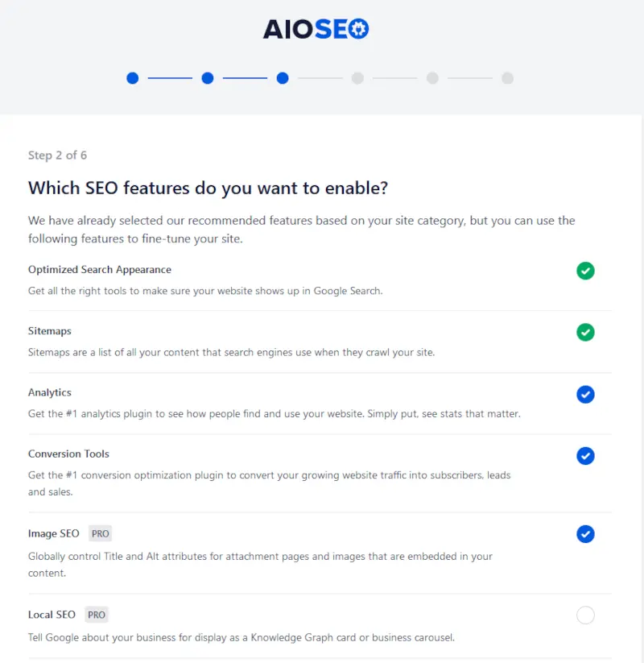This screenshot has width=644, height=663.
Task: Click the AIOSEO logo
Action: tap(316, 29)
